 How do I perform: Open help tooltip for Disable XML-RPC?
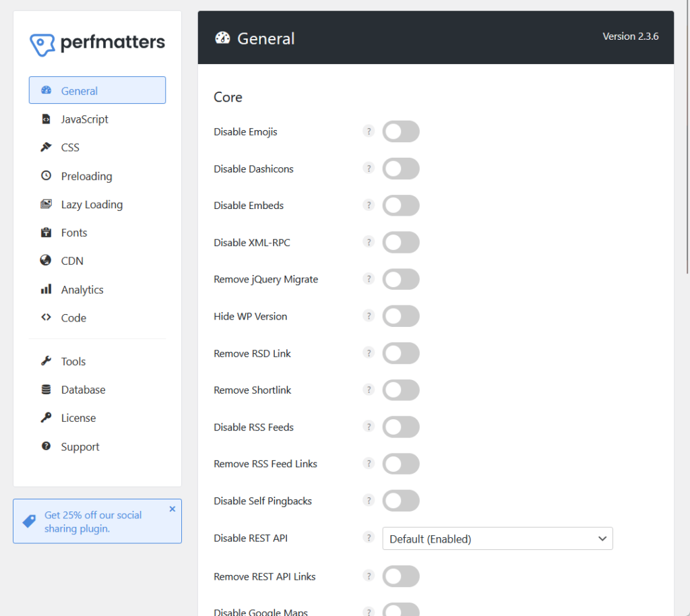click(369, 242)
